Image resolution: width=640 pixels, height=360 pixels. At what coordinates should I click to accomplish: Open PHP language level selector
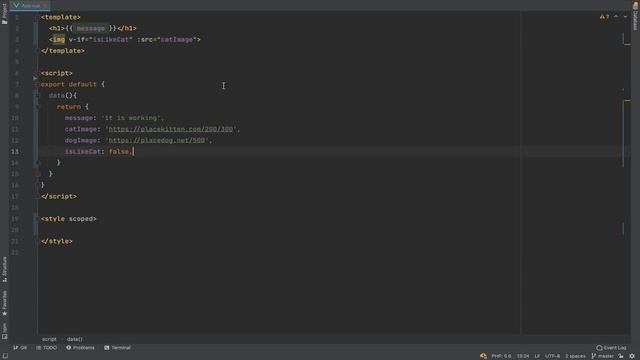501,356
